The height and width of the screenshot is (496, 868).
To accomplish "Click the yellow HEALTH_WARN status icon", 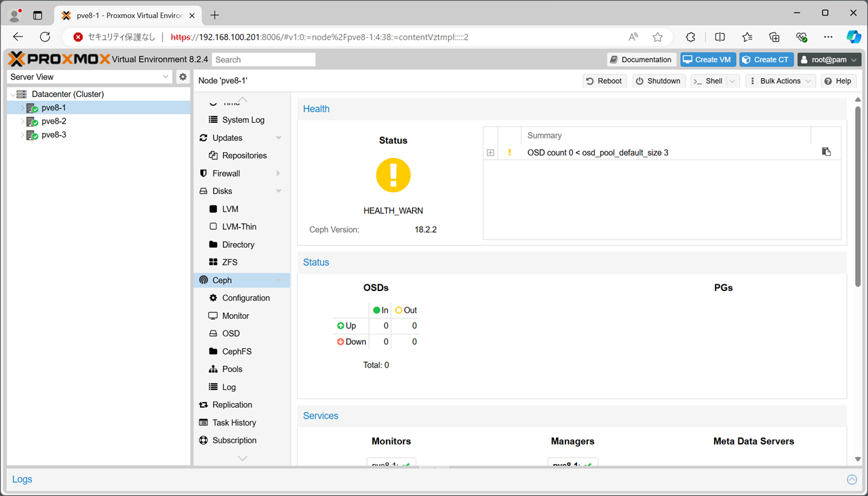I will 393,175.
